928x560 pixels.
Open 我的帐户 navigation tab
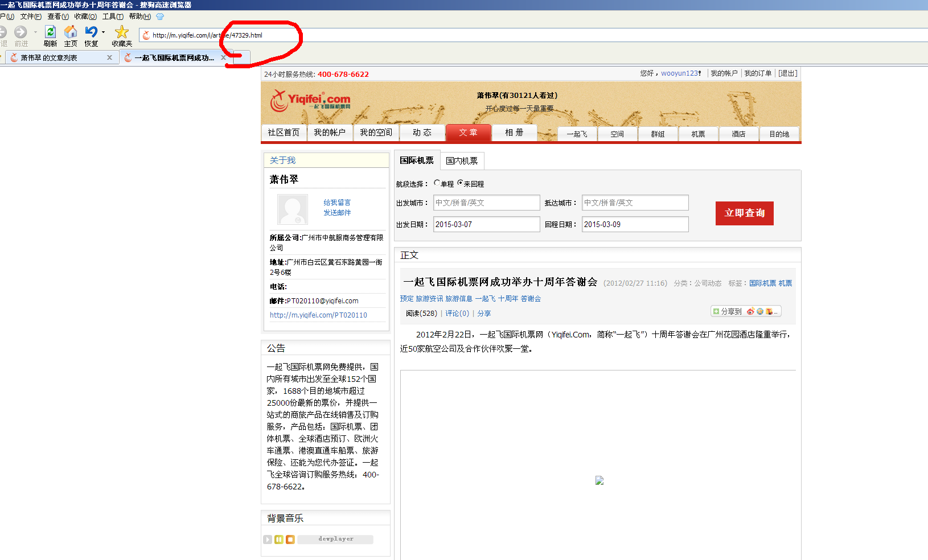(330, 133)
